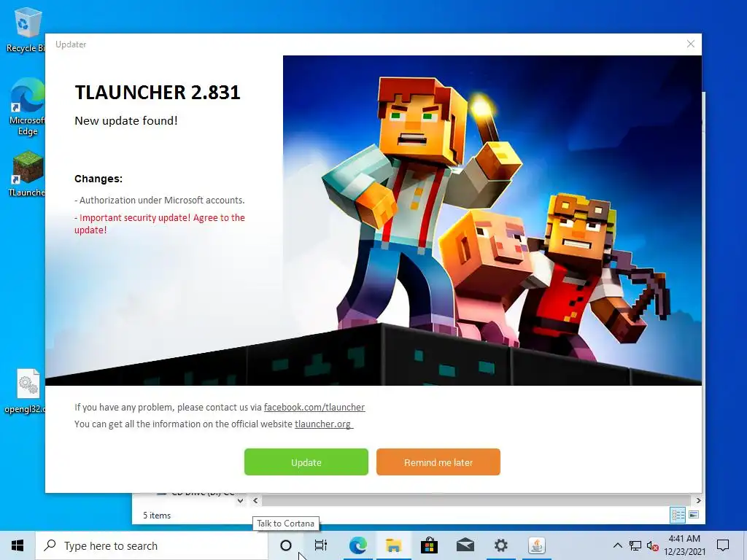The width and height of the screenshot is (747, 560).
Task: Select the Microsoft Edge desktop shortcut
Action: click(x=27, y=107)
